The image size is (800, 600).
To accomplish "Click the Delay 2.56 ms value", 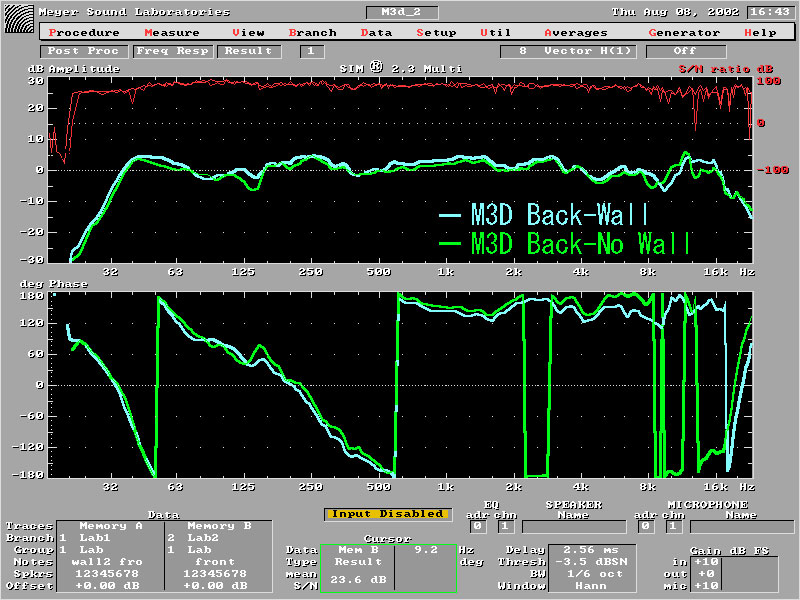I will tap(591, 550).
